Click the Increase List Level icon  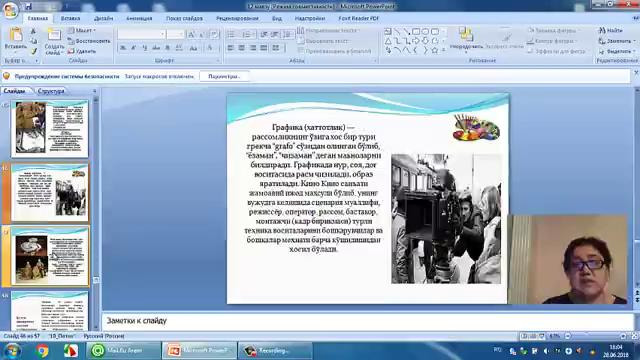click(x=275, y=34)
